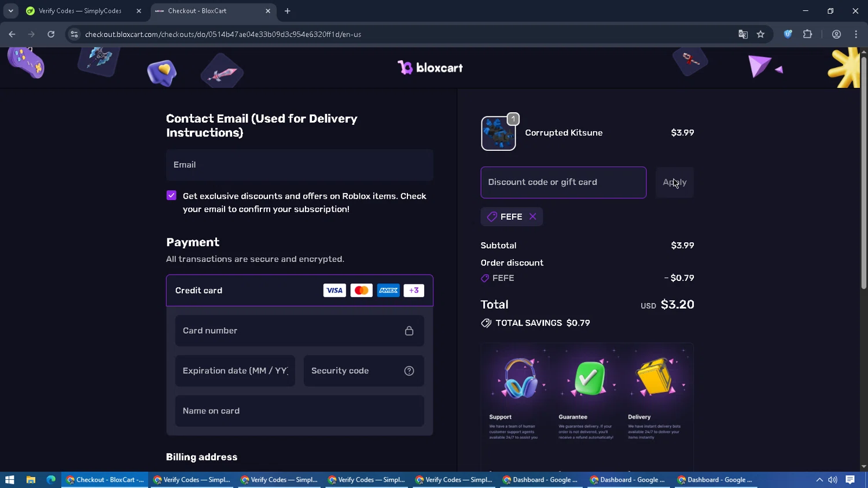Click the American Express logo
This screenshot has width=868, height=488.
pos(388,291)
